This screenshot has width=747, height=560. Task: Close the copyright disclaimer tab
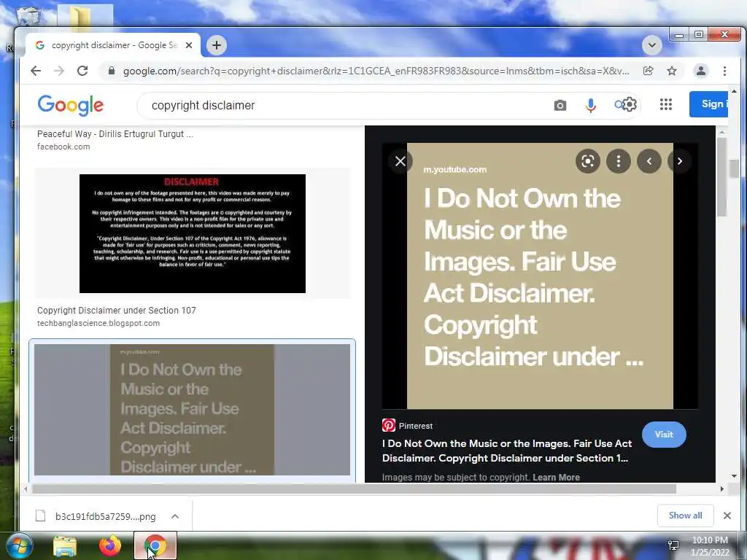[x=189, y=45]
